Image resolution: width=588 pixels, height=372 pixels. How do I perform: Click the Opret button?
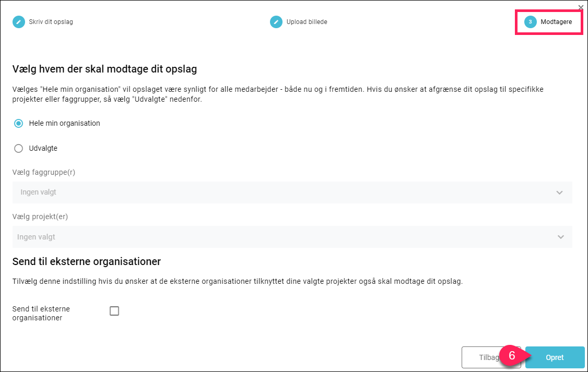(x=555, y=357)
